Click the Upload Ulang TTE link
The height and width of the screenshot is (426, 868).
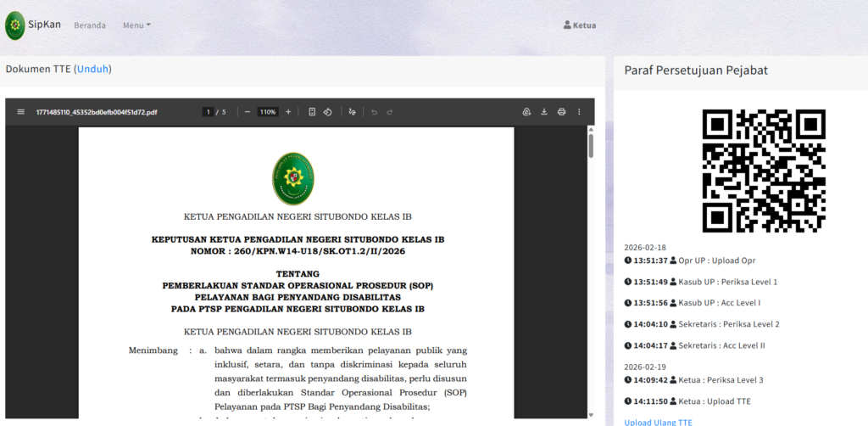coord(658,422)
